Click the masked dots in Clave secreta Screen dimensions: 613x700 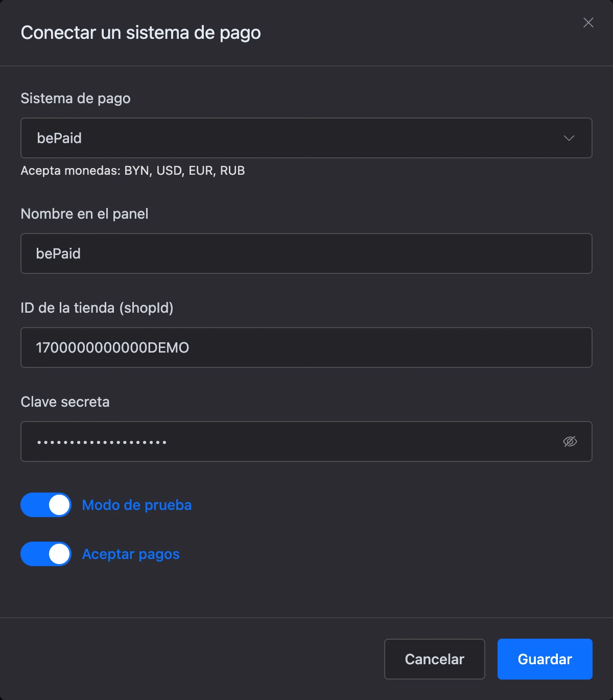click(x=102, y=442)
